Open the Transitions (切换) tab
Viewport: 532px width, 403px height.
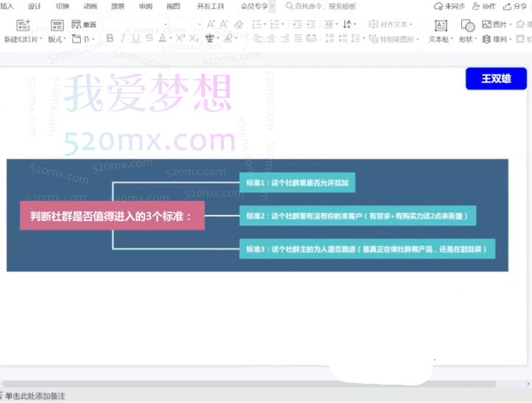(62, 6)
